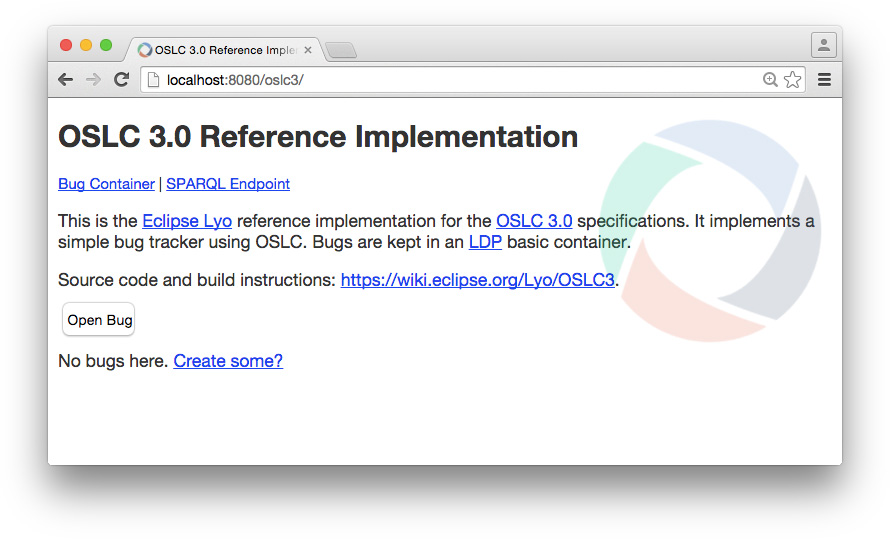Maximize the window with the green button
This screenshot has height=539, width=890.
click(x=106, y=45)
